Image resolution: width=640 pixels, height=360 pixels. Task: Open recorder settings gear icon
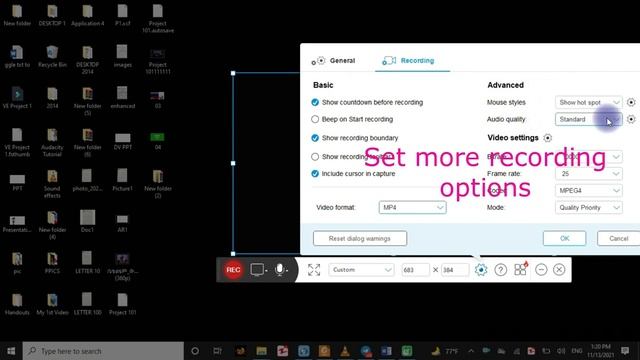(481, 270)
